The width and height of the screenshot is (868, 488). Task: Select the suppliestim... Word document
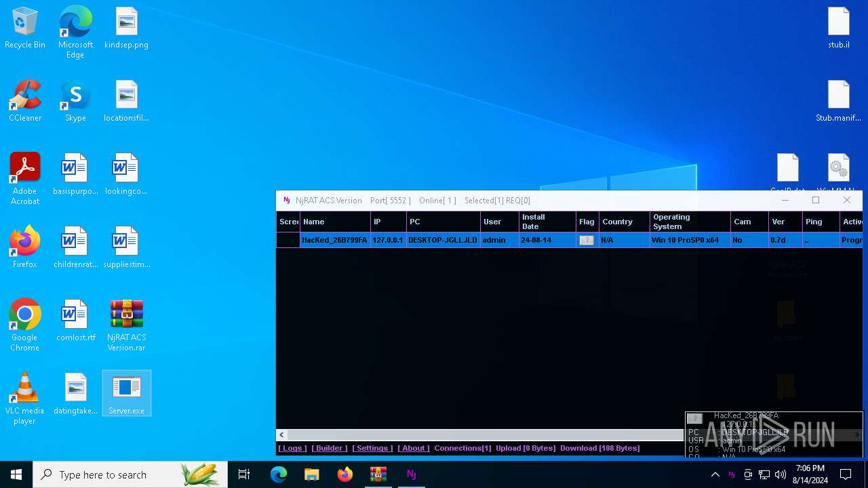coord(126,247)
